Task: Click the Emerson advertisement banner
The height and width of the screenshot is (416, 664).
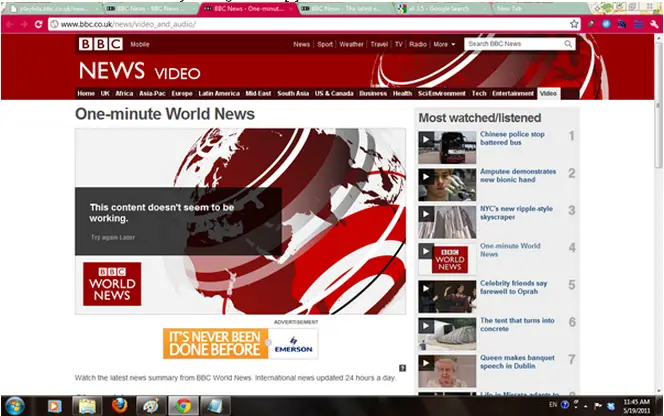Action: [x=241, y=343]
